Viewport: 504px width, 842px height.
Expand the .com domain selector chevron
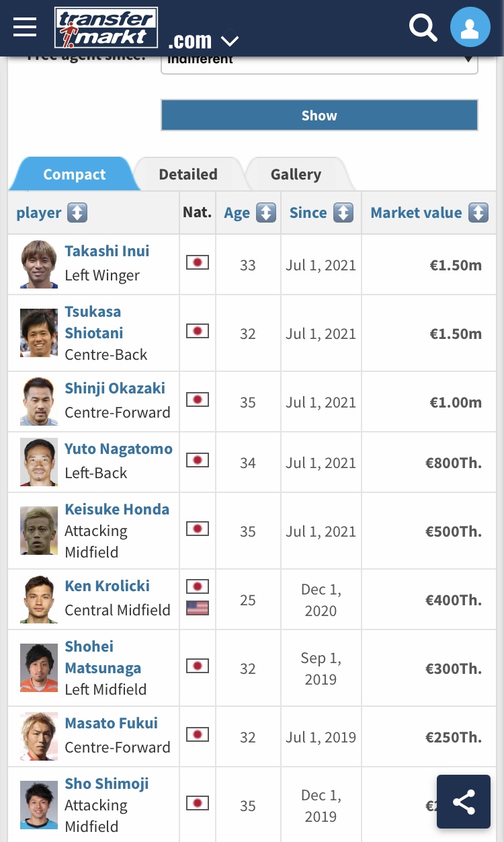(230, 42)
